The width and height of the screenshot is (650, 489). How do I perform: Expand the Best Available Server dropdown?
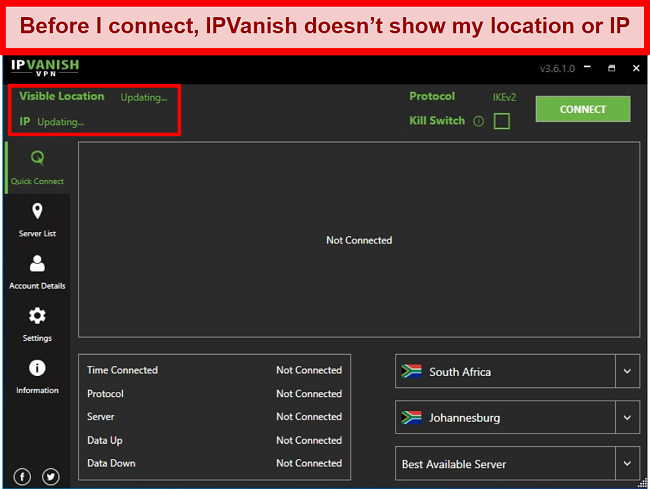click(517, 463)
